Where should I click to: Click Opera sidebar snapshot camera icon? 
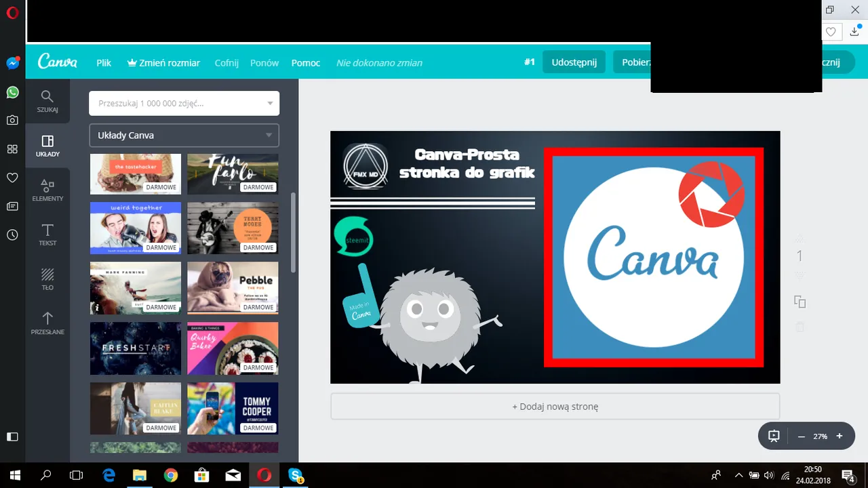[12, 120]
